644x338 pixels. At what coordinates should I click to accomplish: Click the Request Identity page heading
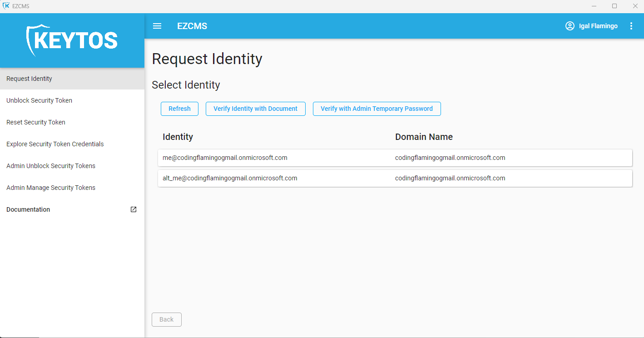point(207,59)
